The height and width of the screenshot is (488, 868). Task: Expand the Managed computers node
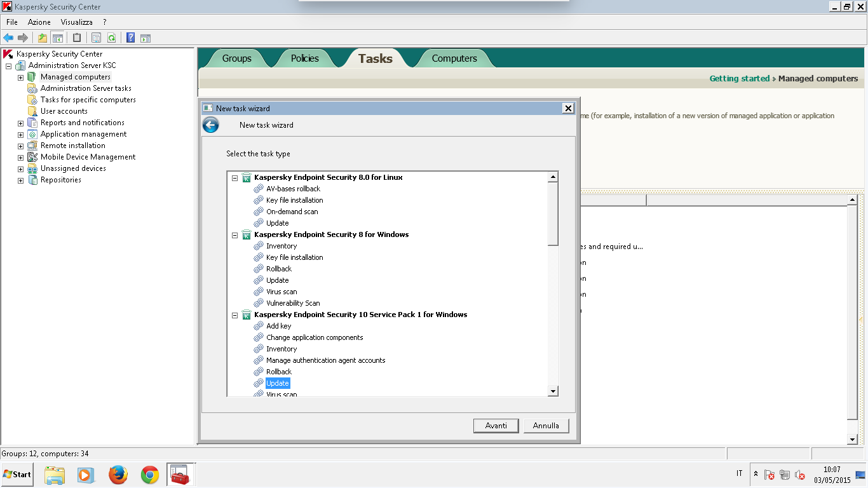pyautogui.click(x=20, y=77)
